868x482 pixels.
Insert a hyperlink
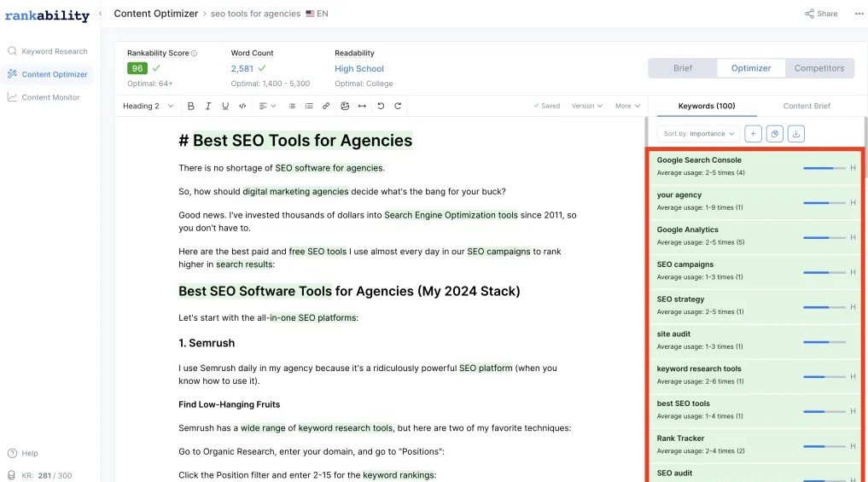pos(326,106)
